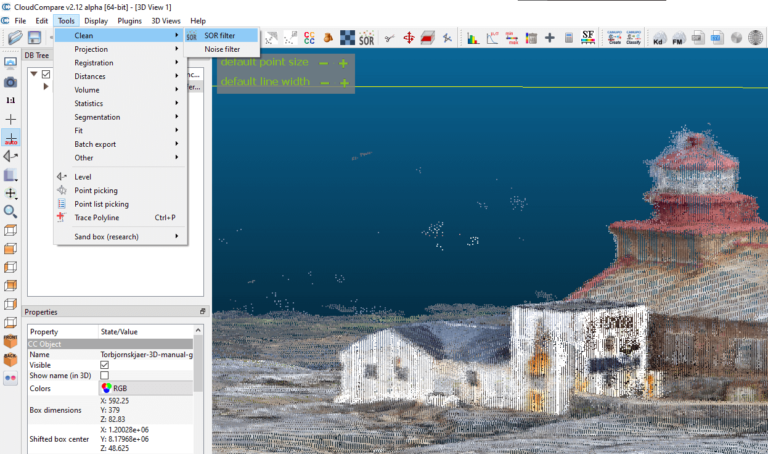Click the checkerboard Label Connected Components icon
The height and width of the screenshot is (454, 768).
click(347, 38)
